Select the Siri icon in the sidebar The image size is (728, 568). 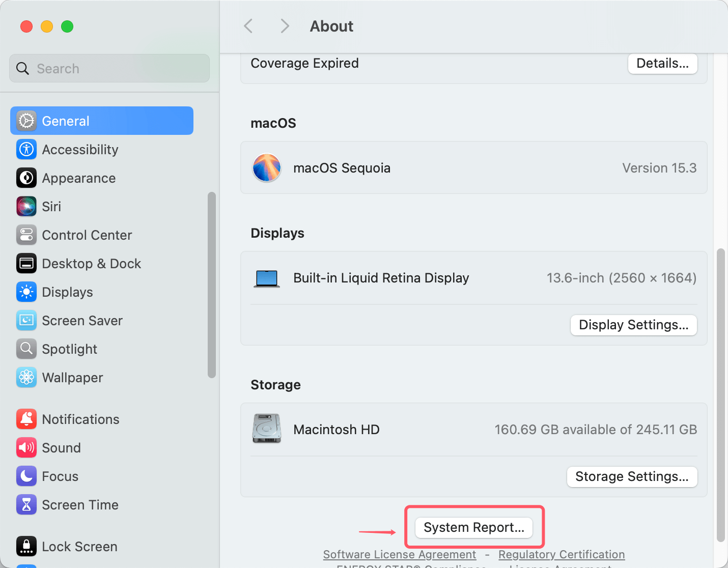coord(26,206)
